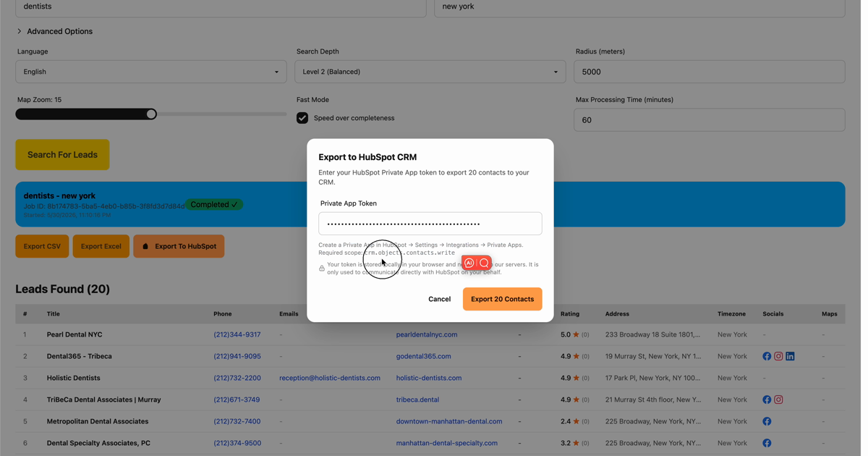Call phone number (212)941-9095
The image size is (868, 456).
(237, 356)
